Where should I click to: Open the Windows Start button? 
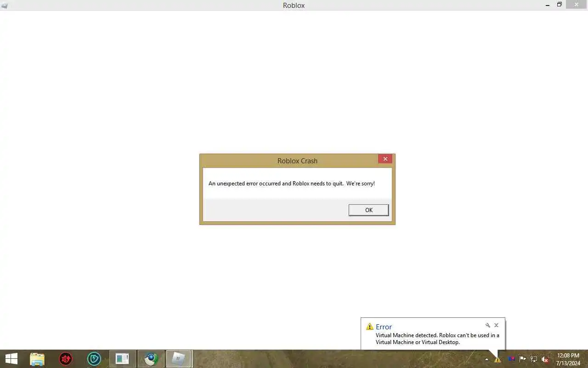pos(11,359)
